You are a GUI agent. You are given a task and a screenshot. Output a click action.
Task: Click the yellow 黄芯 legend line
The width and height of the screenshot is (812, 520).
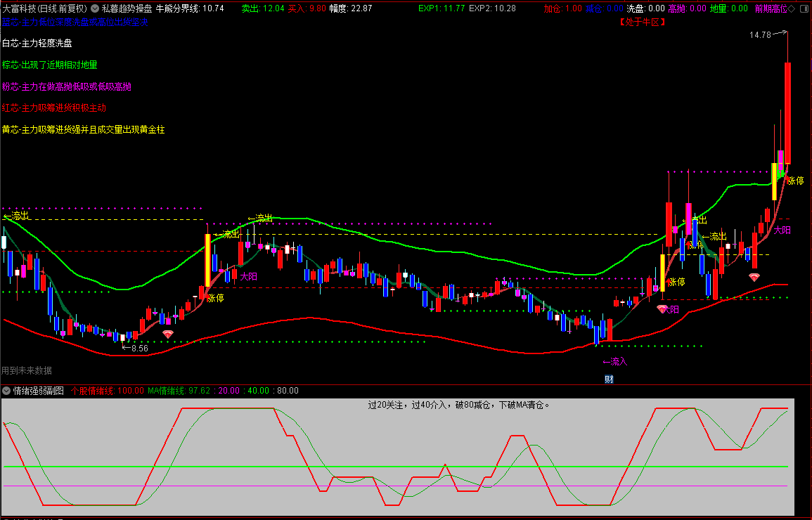[x=84, y=129]
